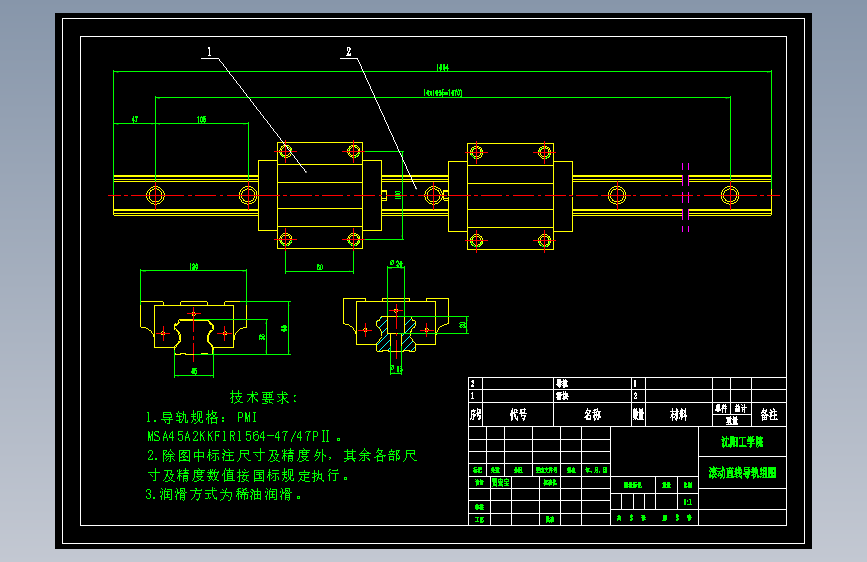867x562 pixels.
Task: Select the 47 dimension text
Action: 134,119
